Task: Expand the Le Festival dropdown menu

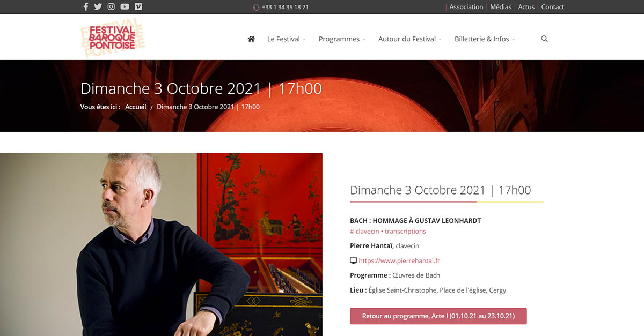Action: coord(287,39)
